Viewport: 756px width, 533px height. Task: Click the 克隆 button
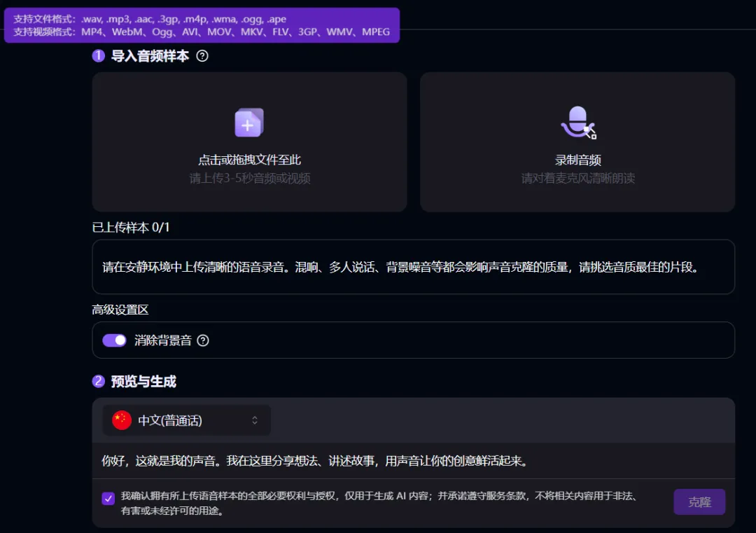coord(699,502)
